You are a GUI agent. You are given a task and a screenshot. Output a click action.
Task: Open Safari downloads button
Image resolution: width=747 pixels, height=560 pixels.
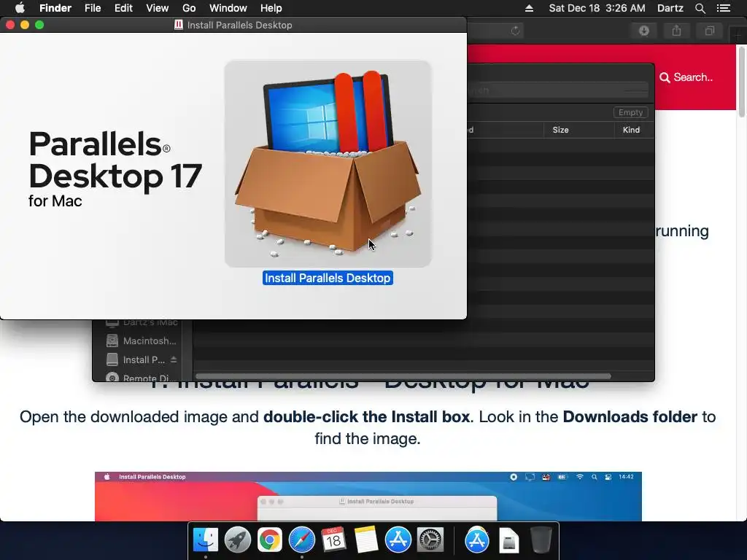tap(643, 31)
